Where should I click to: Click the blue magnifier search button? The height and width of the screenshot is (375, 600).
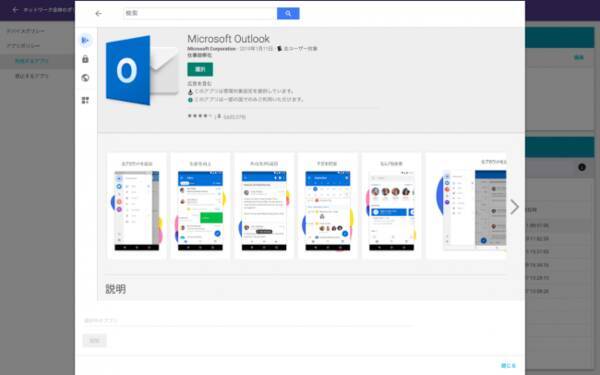click(x=288, y=13)
